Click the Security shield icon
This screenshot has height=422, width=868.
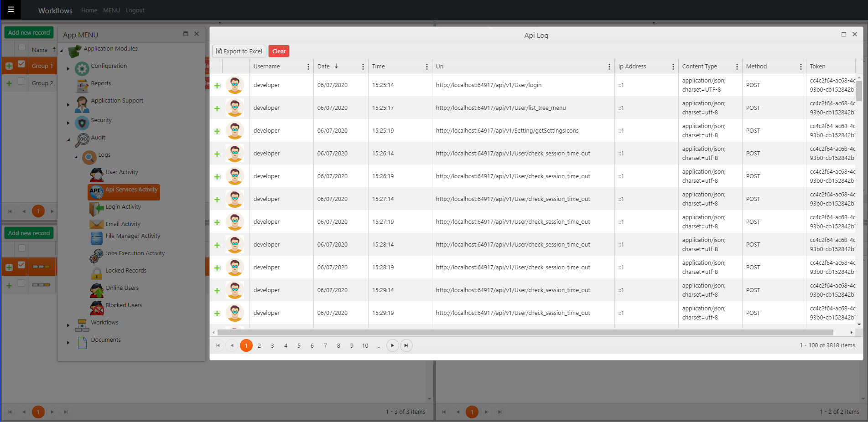click(82, 123)
